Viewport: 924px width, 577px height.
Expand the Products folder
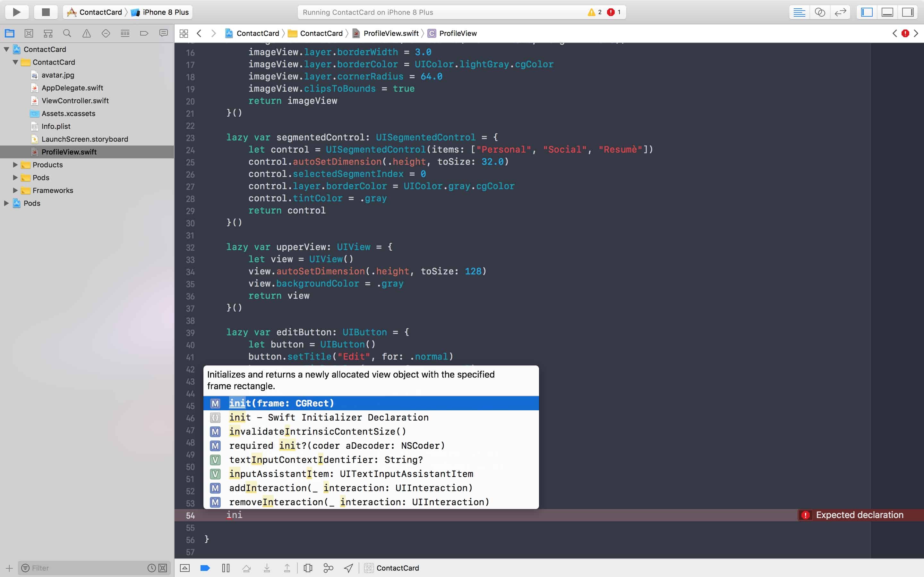click(x=15, y=165)
